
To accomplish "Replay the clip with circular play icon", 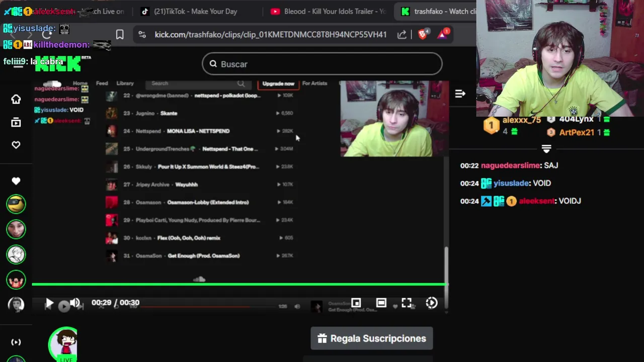I will [432, 303].
